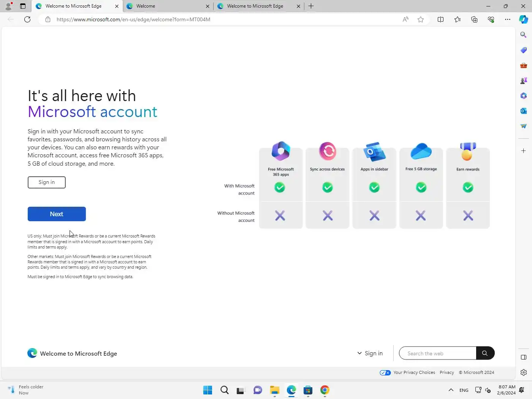This screenshot has width=532, height=399.
Task: Click the address bar URL
Action: (x=133, y=19)
